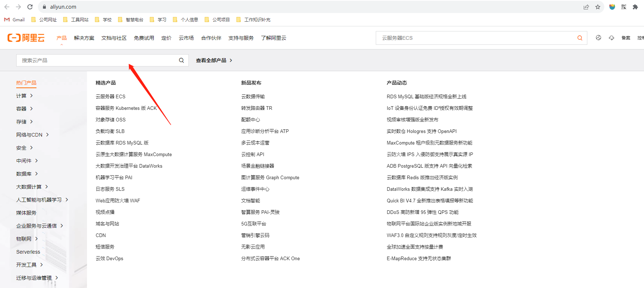Open the extensions puzzle icon
This screenshot has height=288, width=644.
[635, 7]
